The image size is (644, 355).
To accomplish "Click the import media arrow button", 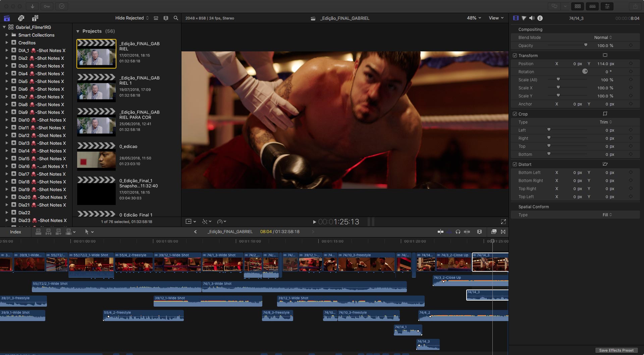I will pyautogui.click(x=32, y=6).
